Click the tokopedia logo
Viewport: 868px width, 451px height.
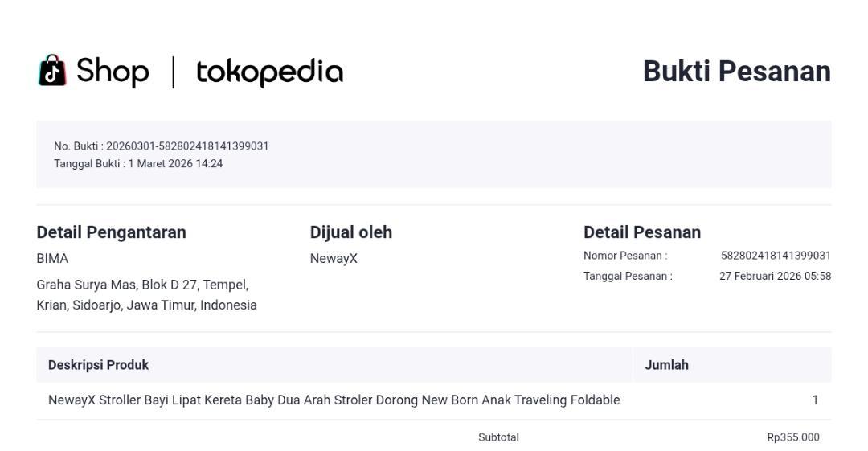269,72
